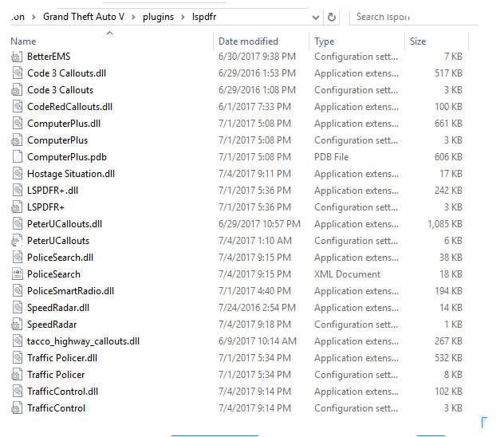Click the 517 KB size value
Screen dimensions: 504x437
point(448,73)
